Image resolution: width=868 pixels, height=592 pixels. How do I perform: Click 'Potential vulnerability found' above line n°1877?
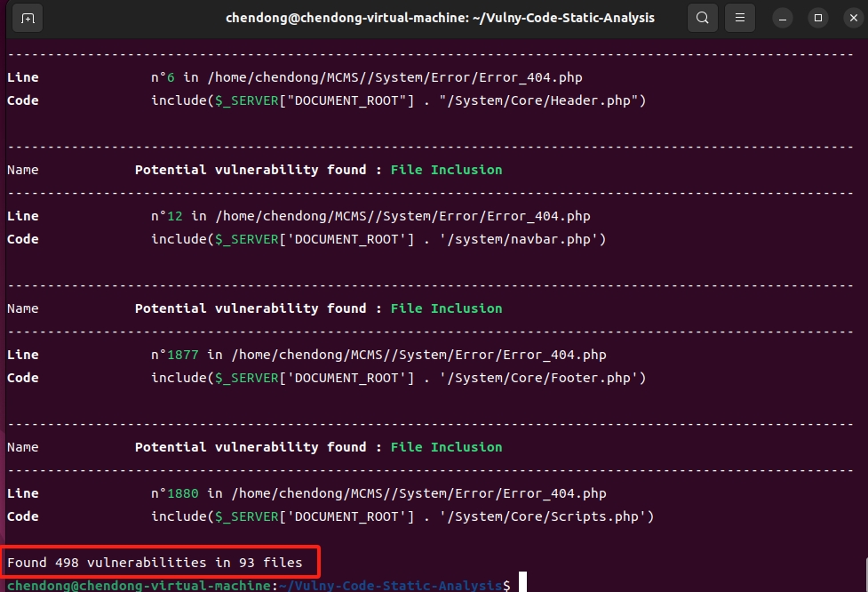[251, 308]
